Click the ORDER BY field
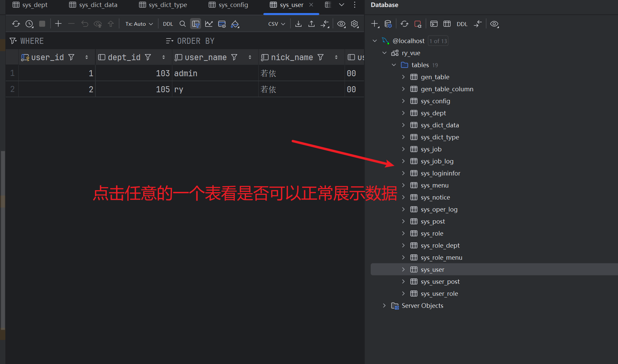The width and height of the screenshot is (618, 364). pos(264,41)
